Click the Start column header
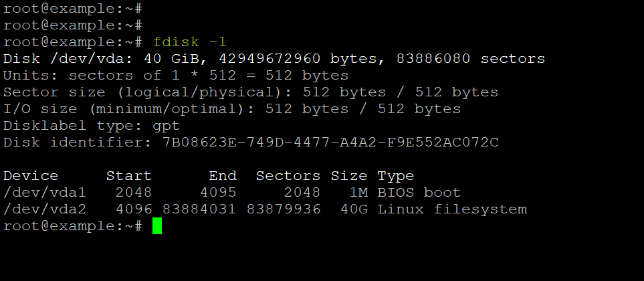 129,176
